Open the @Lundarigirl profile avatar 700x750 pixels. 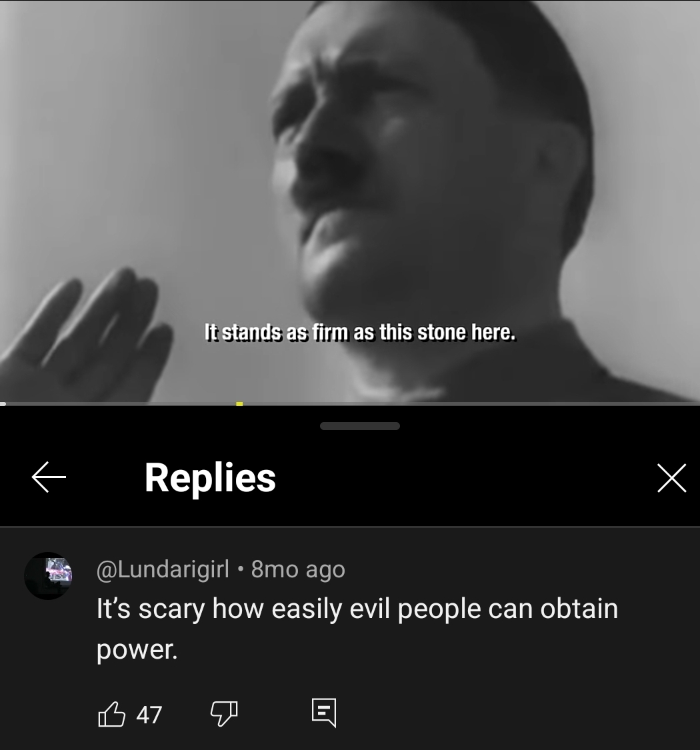[x=48, y=575]
